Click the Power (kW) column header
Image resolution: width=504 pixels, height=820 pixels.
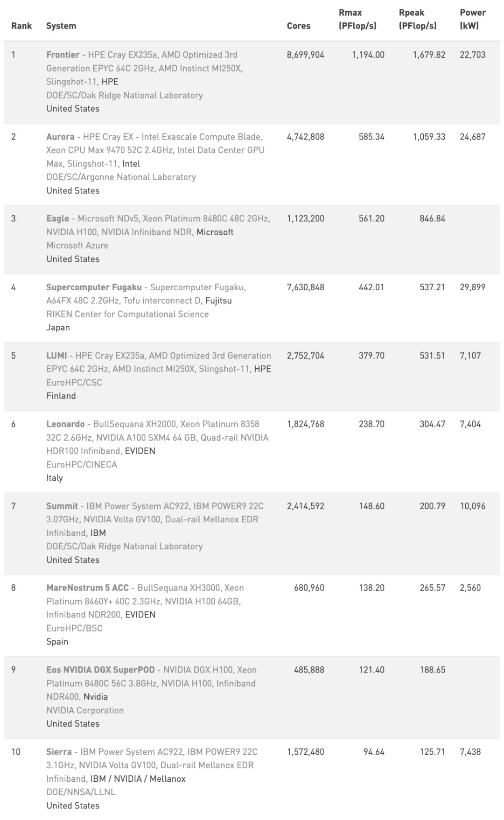tap(473, 19)
